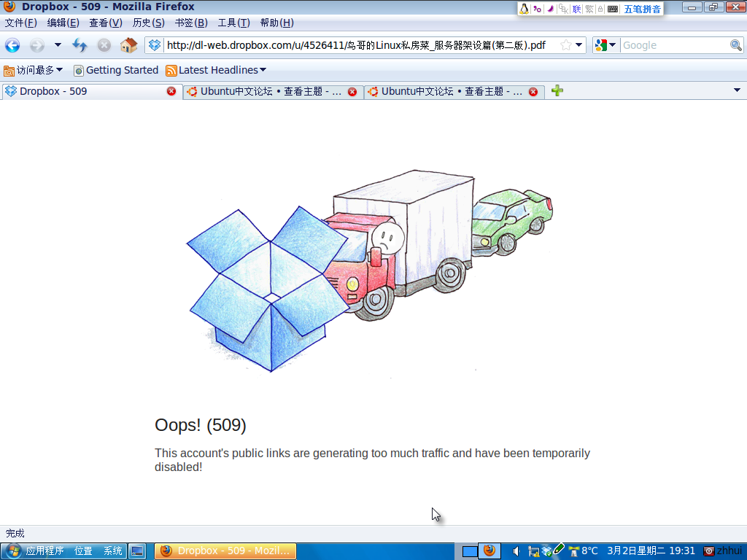
Task: Open the zhhui user session menu
Action: click(x=723, y=551)
